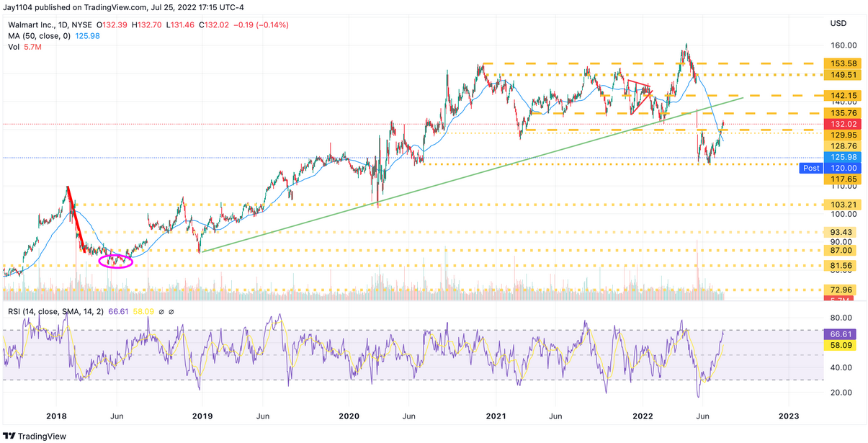This screenshot has width=868, height=443.
Task: Click the 80.00 RSI axis label
Action: click(x=841, y=318)
